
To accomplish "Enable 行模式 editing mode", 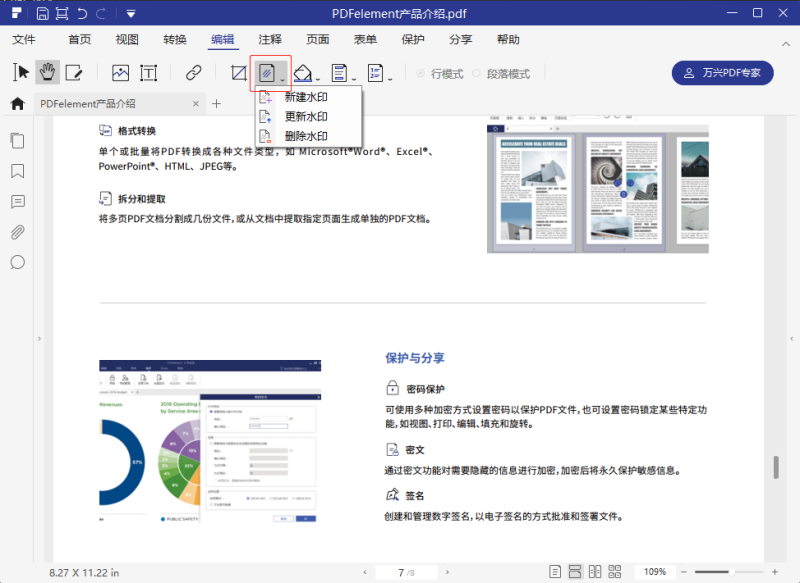I will [442, 72].
